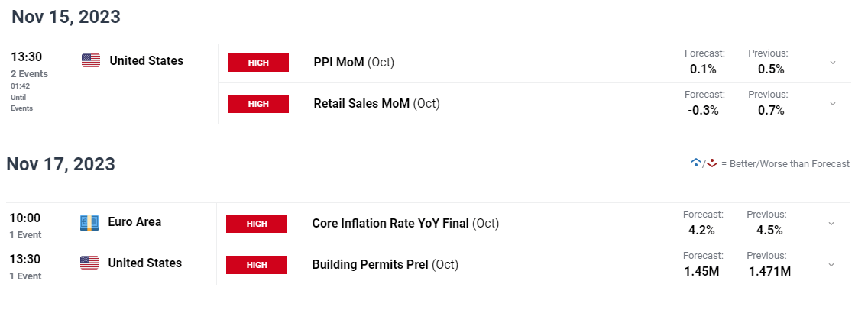The height and width of the screenshot is (310, 868).
Task: Expand Core Inflation Rate YoY Final details
Action: 831,224
